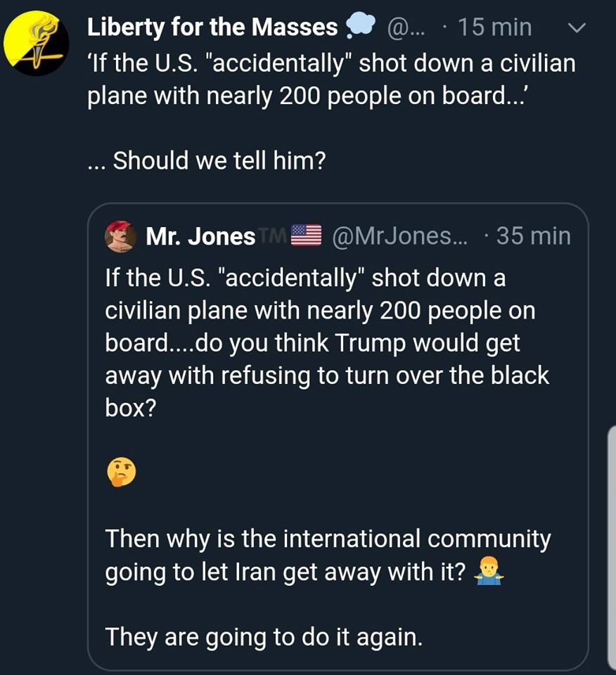The width and height of the screenshot is (616, 675).
Task: Click the main tweet's quoted sentence about civilian plane
Action: pos(331,79)
